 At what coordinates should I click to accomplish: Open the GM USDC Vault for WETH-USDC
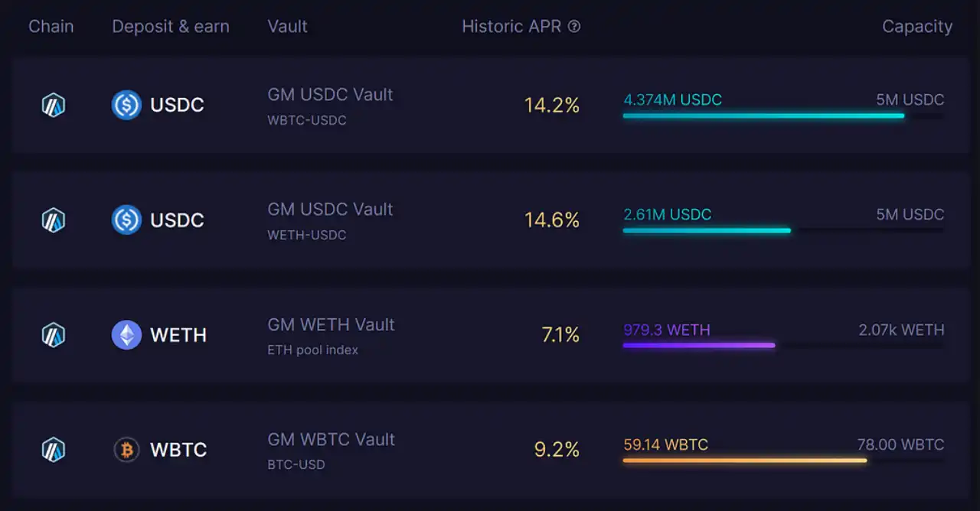(x=330, y=210)
